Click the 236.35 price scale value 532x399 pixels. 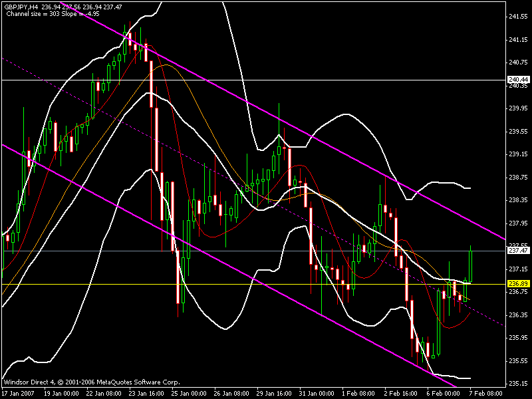[x=519, y=315]
